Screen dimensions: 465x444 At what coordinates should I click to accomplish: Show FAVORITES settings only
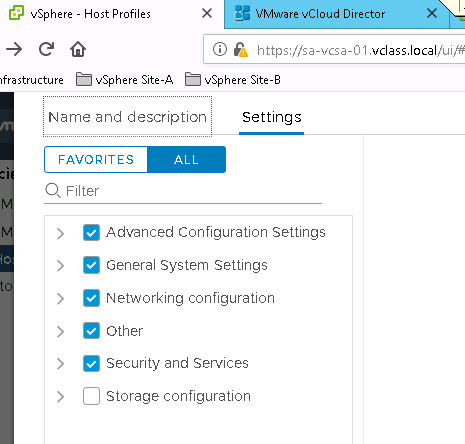(96, 160)
